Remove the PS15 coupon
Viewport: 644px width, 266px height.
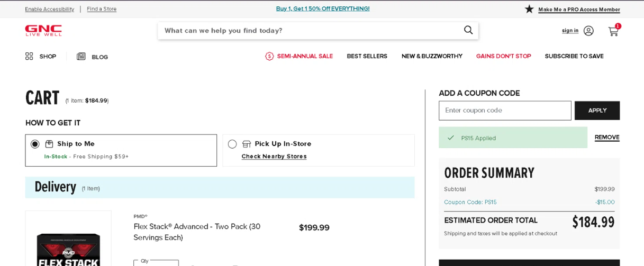click(607, 137)
